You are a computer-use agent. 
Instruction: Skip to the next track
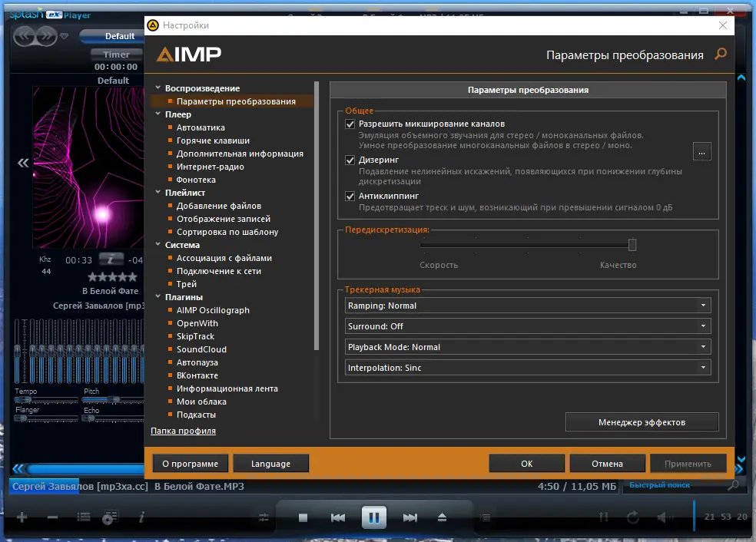[x=409, y=518]
